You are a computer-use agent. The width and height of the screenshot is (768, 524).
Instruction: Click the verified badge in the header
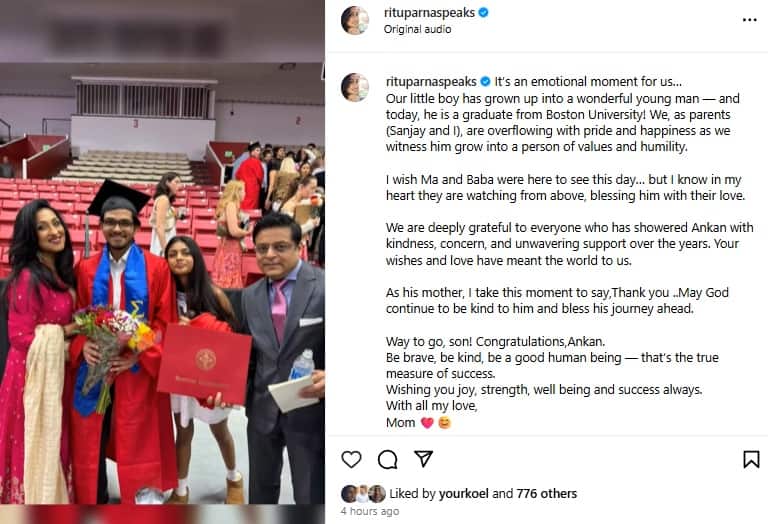(483, 13)
